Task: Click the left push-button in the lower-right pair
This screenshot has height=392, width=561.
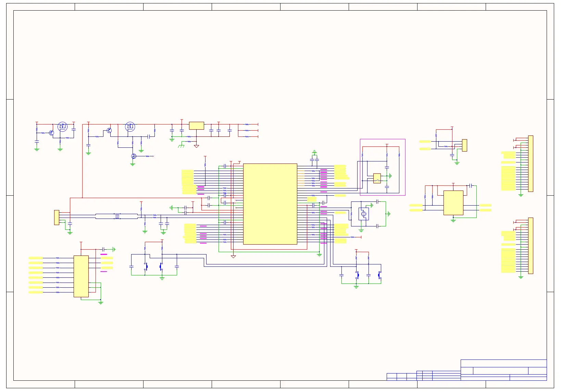Action: point(358,275)
